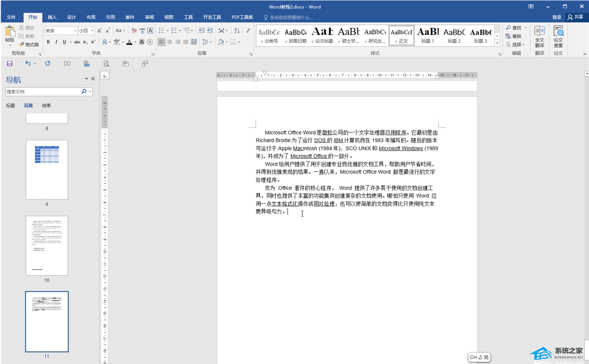Screen dimensions: 589x364
Task: Undo the last action
Action: pyautogui.click(x=28, y=63)
